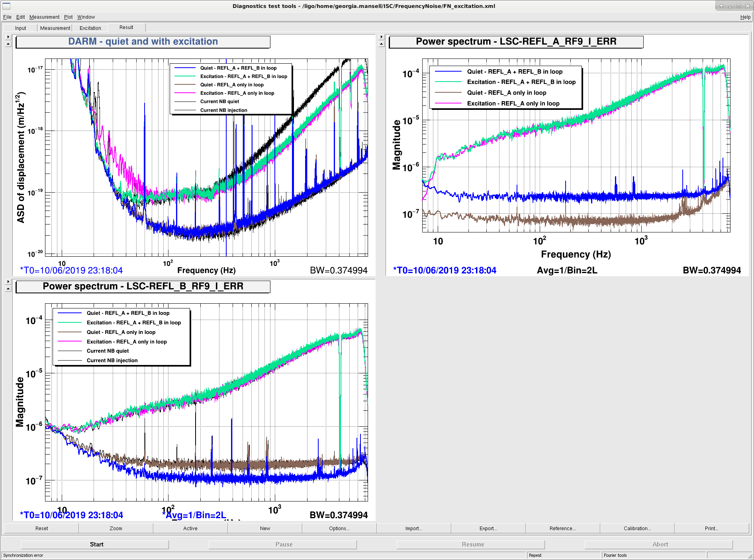Screen dimensions: 754x560
Task: Open the File menu
Action: click(7, 17)
